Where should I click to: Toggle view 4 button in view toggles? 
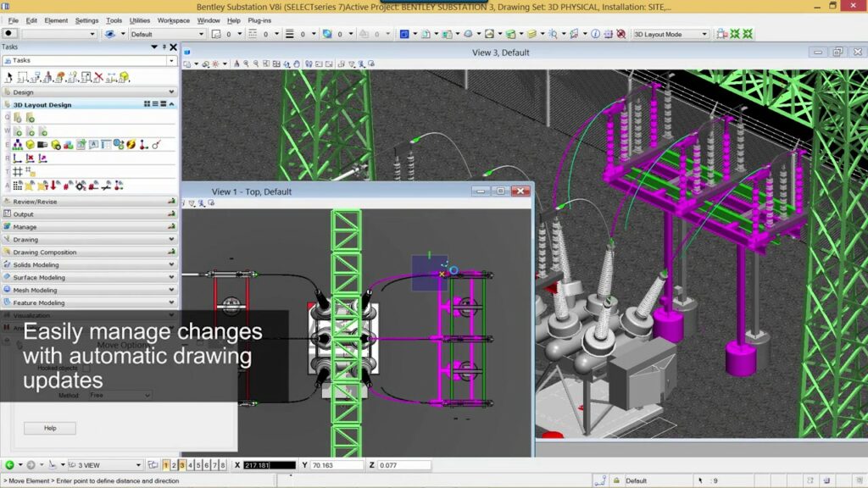(x=191, y=465)
